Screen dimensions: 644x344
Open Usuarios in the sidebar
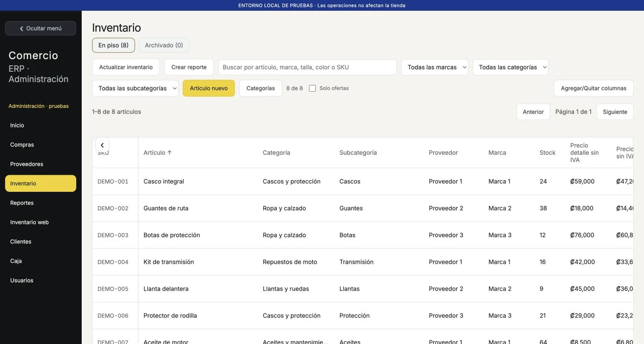coord(41,280)
